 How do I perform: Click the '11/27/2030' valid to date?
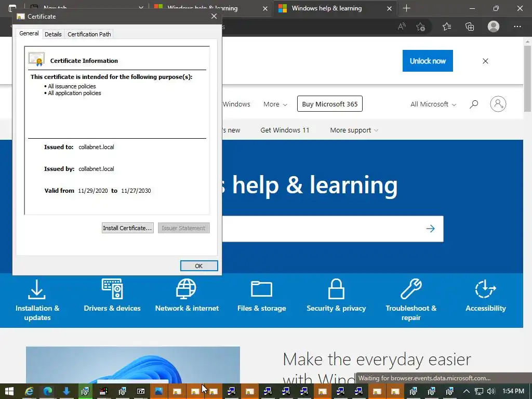(136, 191)
